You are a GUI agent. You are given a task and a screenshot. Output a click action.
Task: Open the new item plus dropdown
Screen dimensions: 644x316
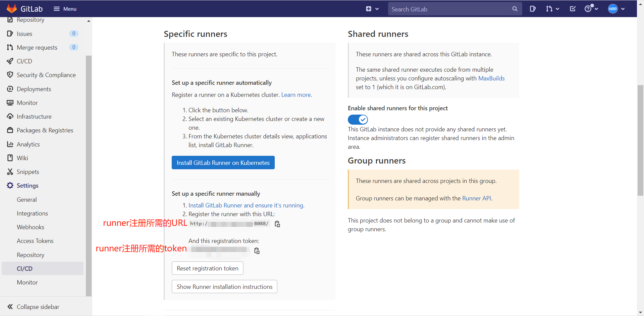tap(372, 9)
